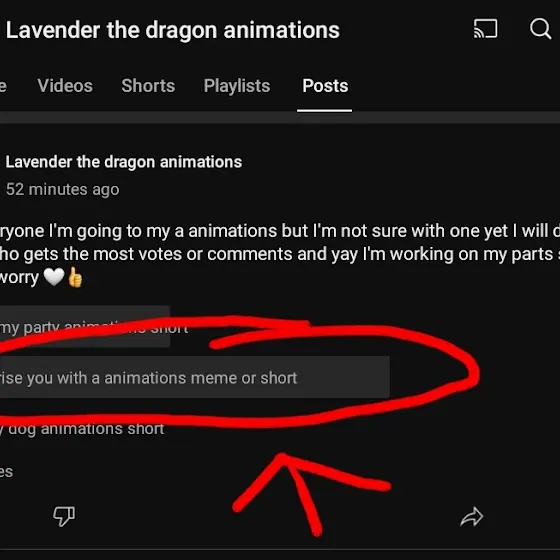Open the post via '52 minutes ago'

coord(62,189)
